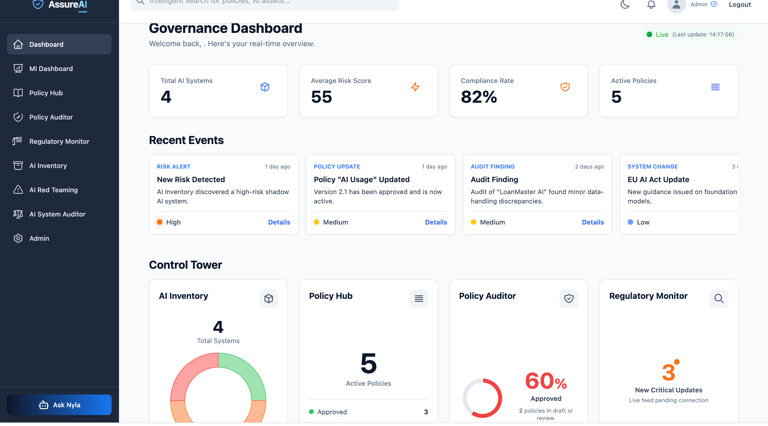Click the green segment of AI Inventory donut chart
Image resolution: width=768 pixels, height=426 pixels.
coord(248,371)
